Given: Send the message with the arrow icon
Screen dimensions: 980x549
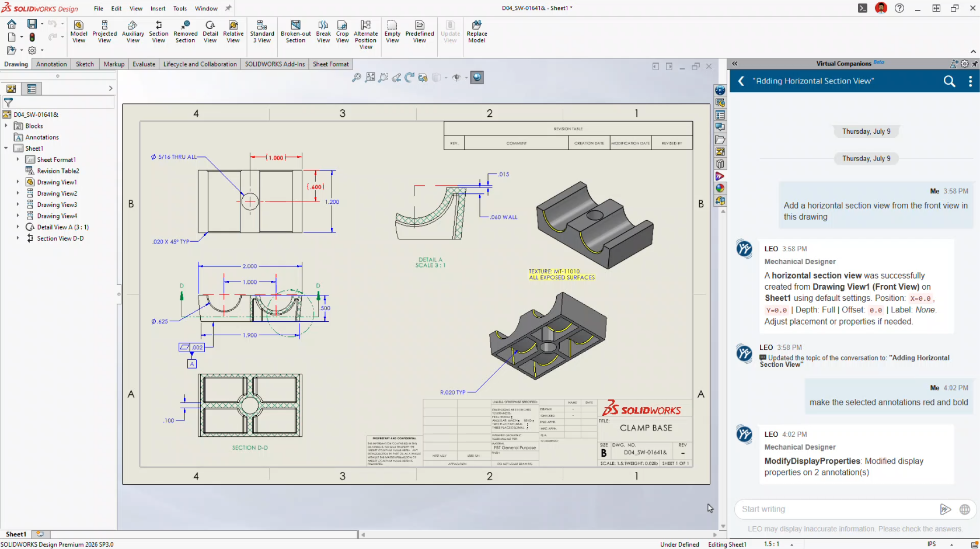Looking at the screenshot, I should [946, 509].
